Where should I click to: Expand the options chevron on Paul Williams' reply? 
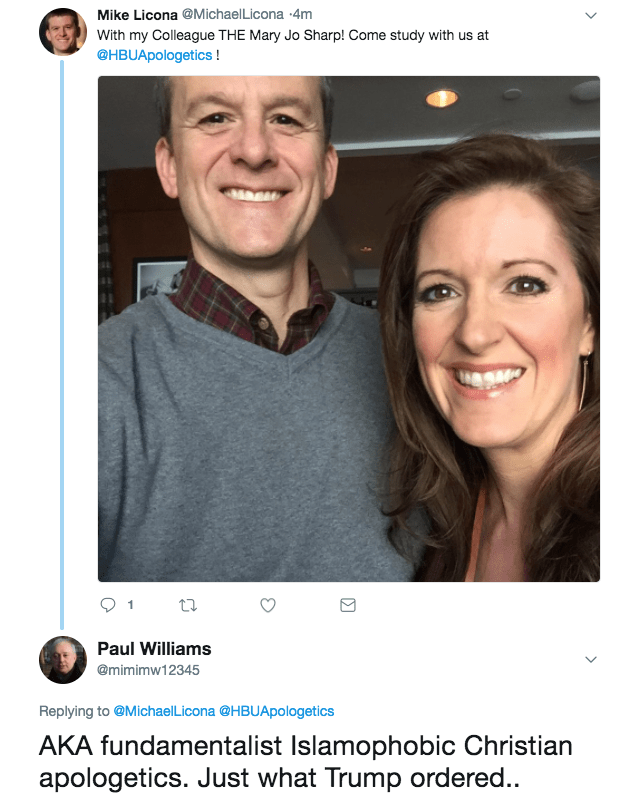tap(590, 660)
